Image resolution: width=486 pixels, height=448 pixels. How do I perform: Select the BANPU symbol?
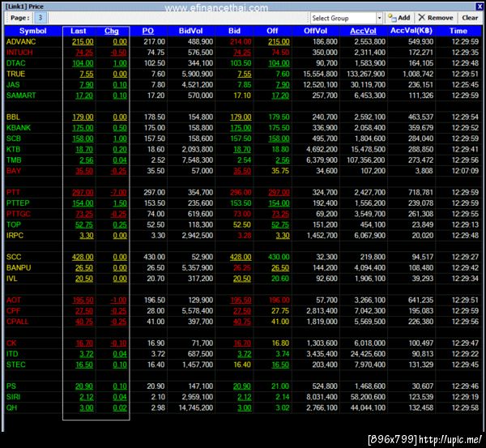[x=19, y=268]
